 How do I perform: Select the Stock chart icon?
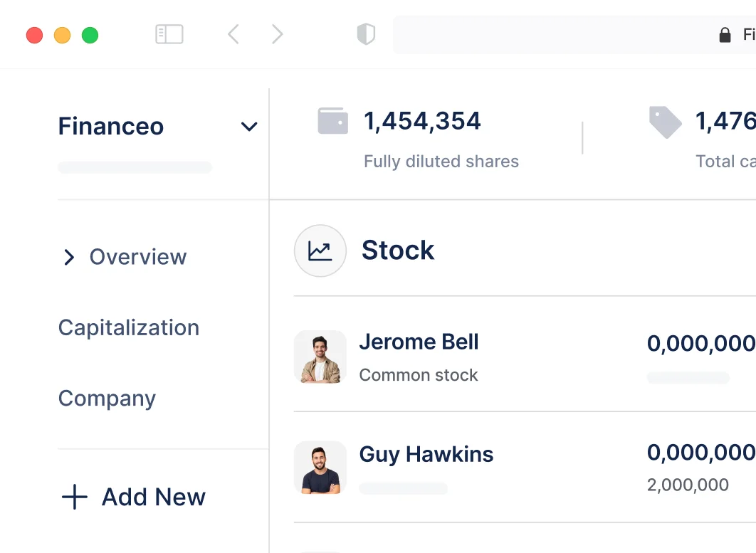tap(320, 251)
